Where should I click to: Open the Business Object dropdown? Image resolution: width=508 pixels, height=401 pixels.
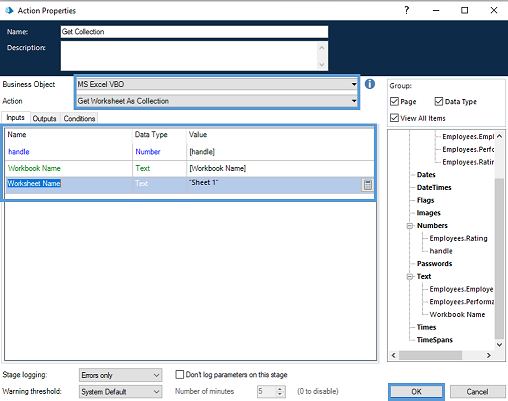[217, 84]
